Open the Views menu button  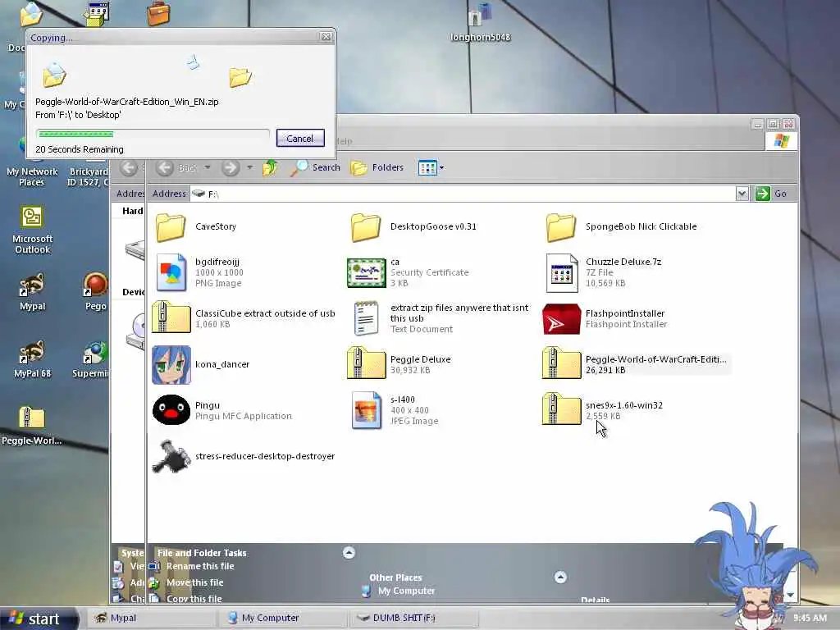(431, 167)
